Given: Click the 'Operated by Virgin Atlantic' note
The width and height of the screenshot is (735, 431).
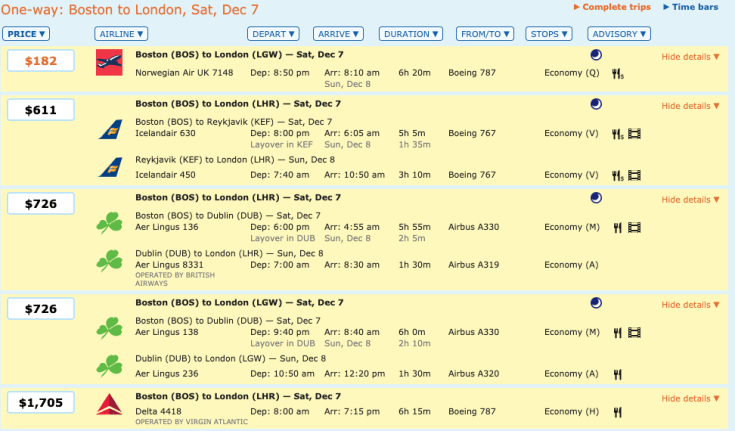Looking at the screenshot, I should click(x=192, y=422).
